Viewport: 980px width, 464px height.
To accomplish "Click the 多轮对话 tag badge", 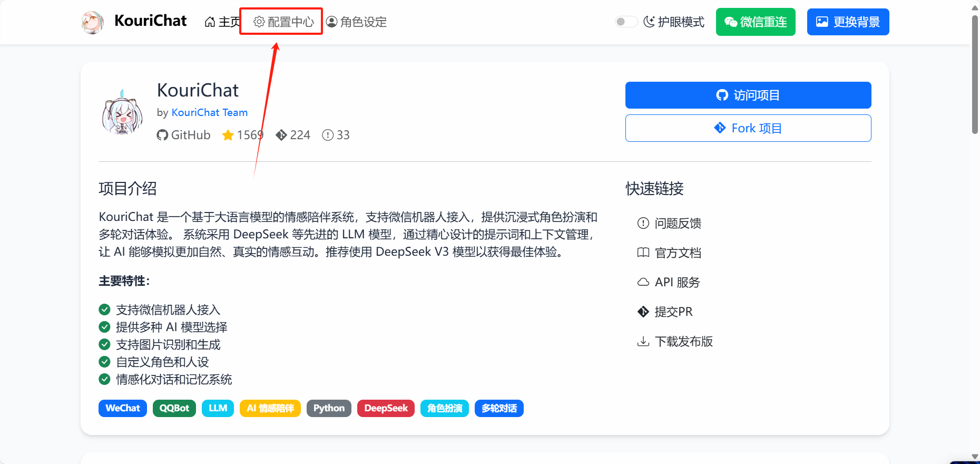I will (499, 409).
